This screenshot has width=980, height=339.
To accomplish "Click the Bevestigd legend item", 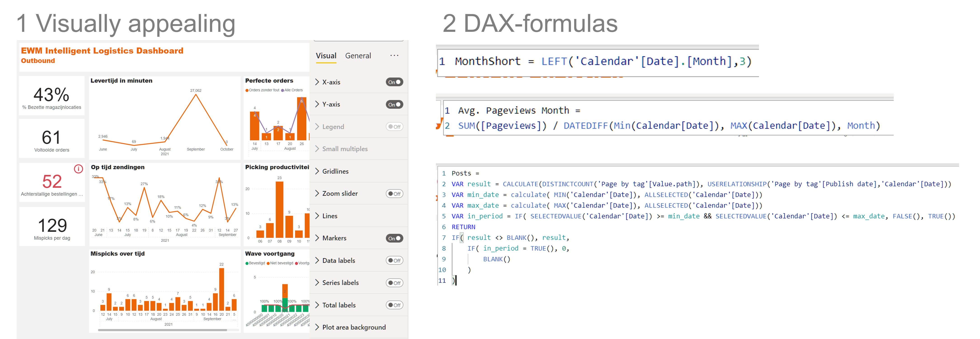I will point(255,263).
